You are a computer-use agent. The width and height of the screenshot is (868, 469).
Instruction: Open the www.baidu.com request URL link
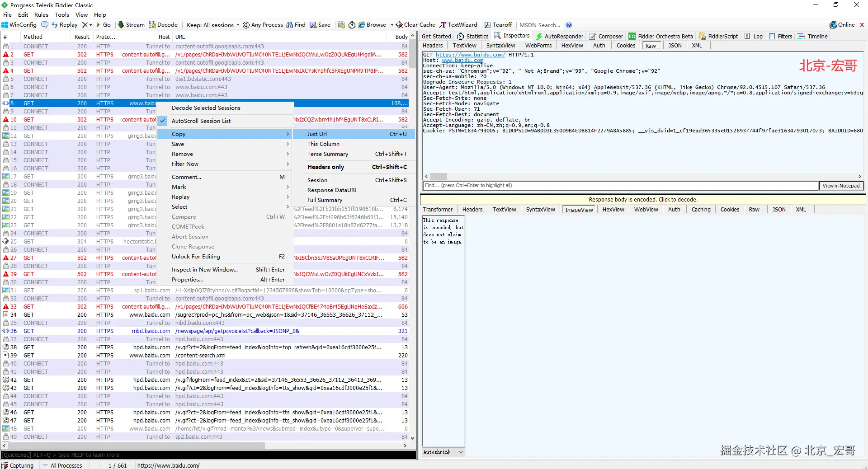click(x=470, y=55)
